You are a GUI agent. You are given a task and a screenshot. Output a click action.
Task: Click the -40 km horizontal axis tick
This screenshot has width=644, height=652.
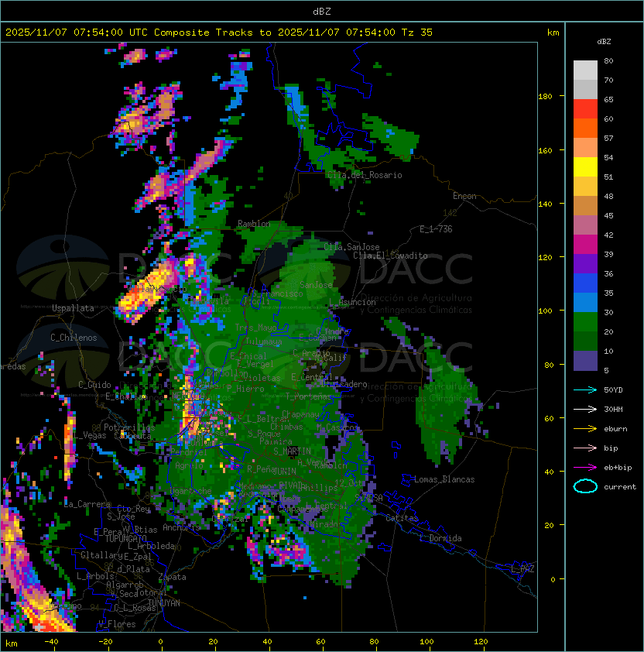(52, 642)
